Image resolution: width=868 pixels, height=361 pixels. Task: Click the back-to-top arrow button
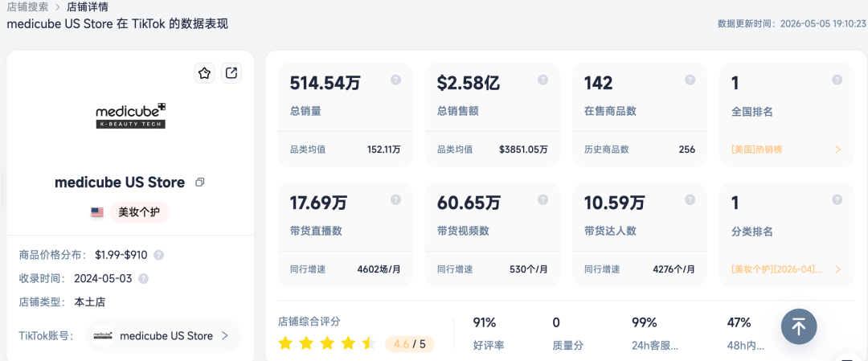(x=799, y=326)
